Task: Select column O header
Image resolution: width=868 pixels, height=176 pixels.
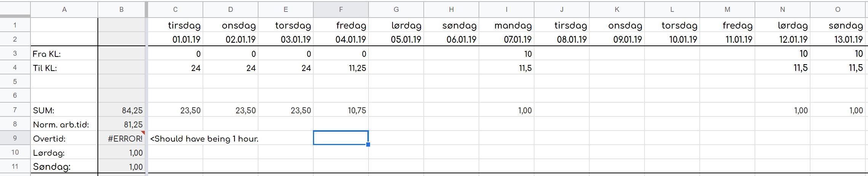Action: pyautogui.click(x=838, y=10)
